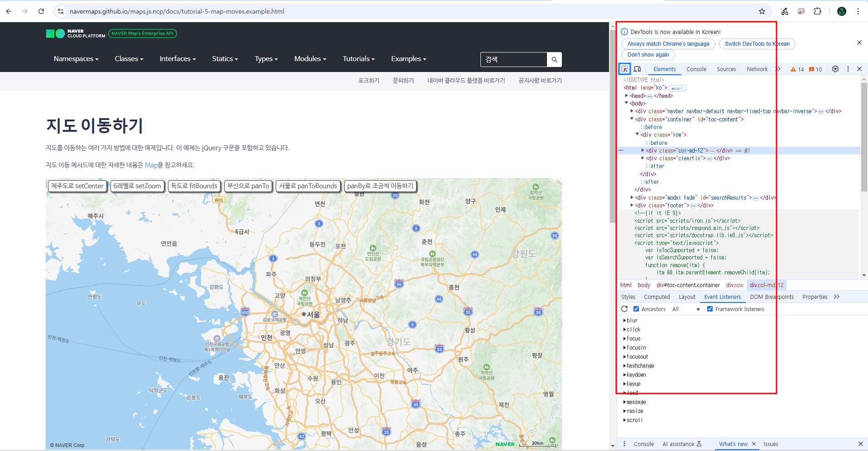The image size is (868, 451).
Task: Switch to the Elements tab
Action: tap(664, 69)
